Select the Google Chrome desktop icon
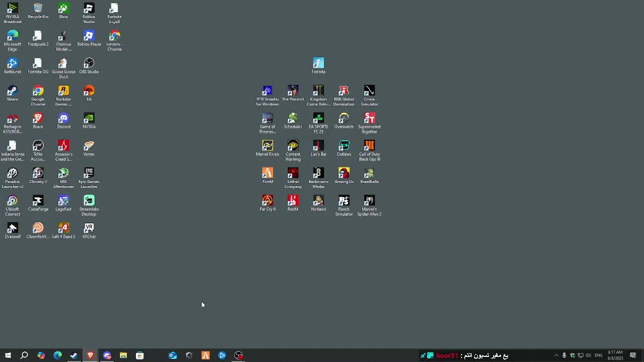 pos(38,96)
